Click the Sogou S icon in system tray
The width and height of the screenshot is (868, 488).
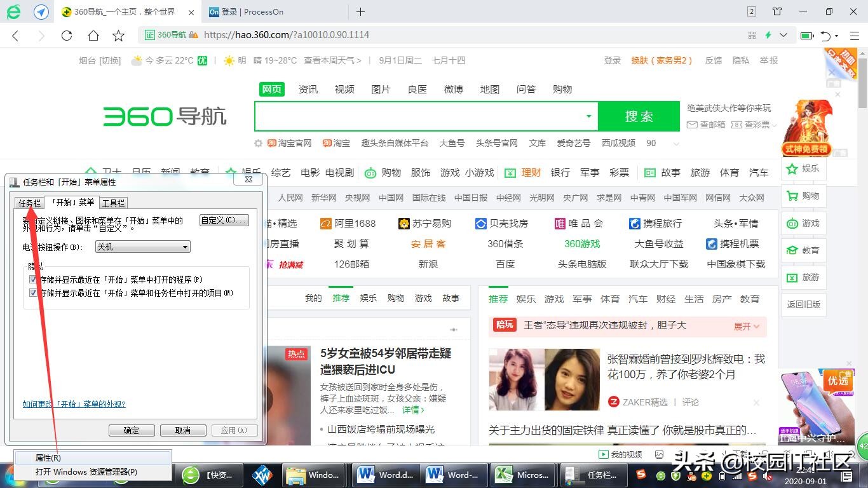pos(642,475)
